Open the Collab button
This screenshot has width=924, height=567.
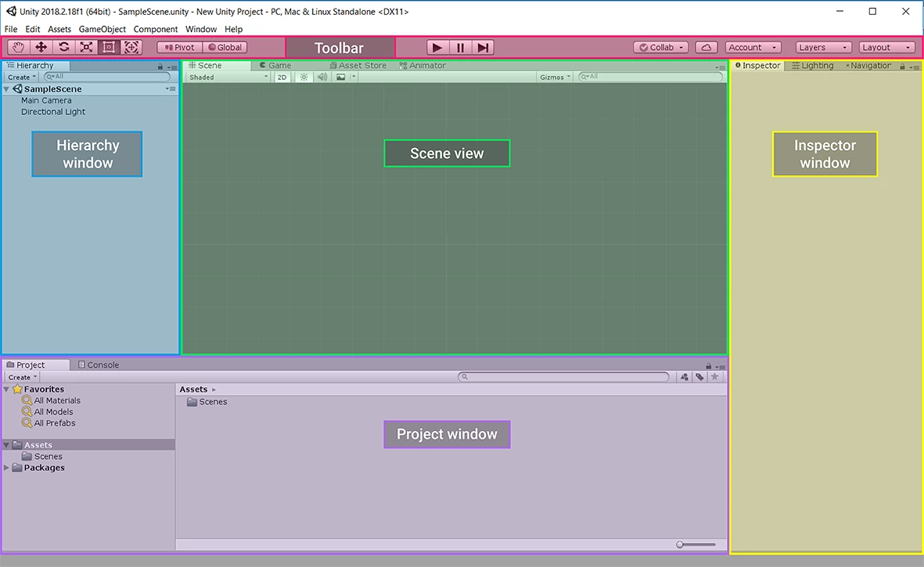[661, 48]
